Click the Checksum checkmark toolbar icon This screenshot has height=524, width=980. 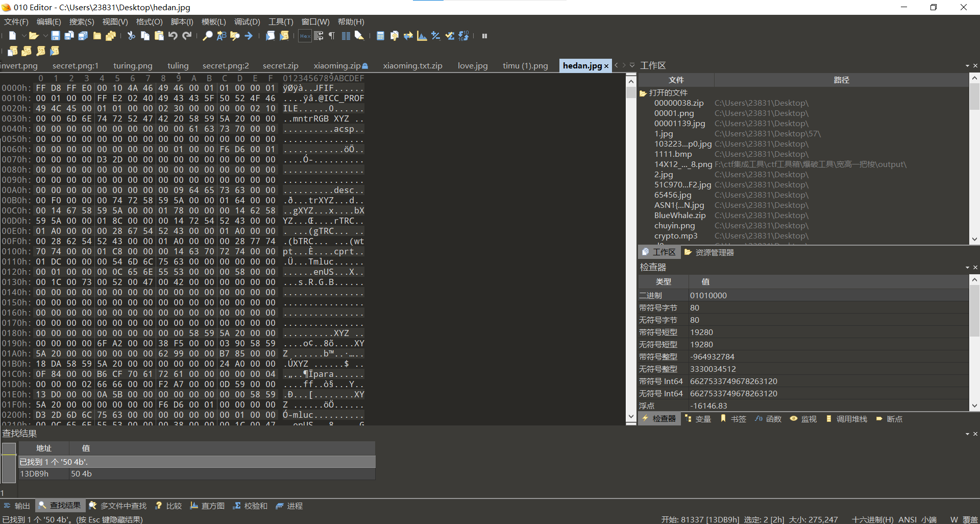pyautogui.click(x=450, y=36)
